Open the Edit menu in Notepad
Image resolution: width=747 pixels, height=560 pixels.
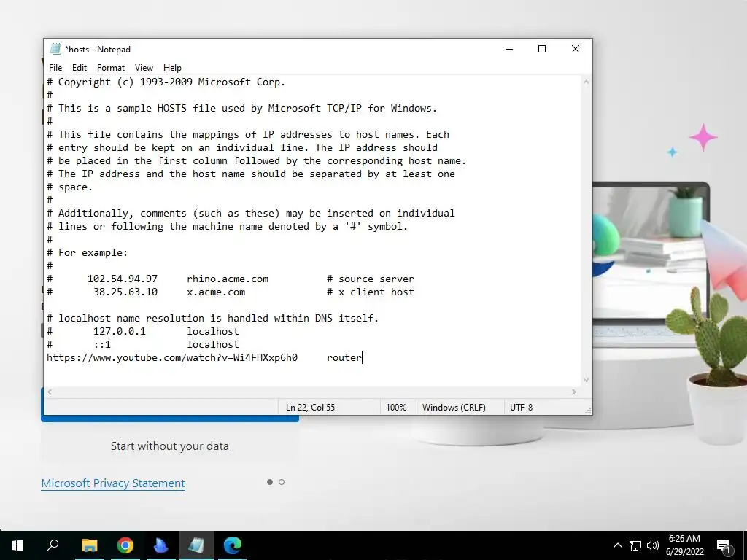(x=79, y=68)
